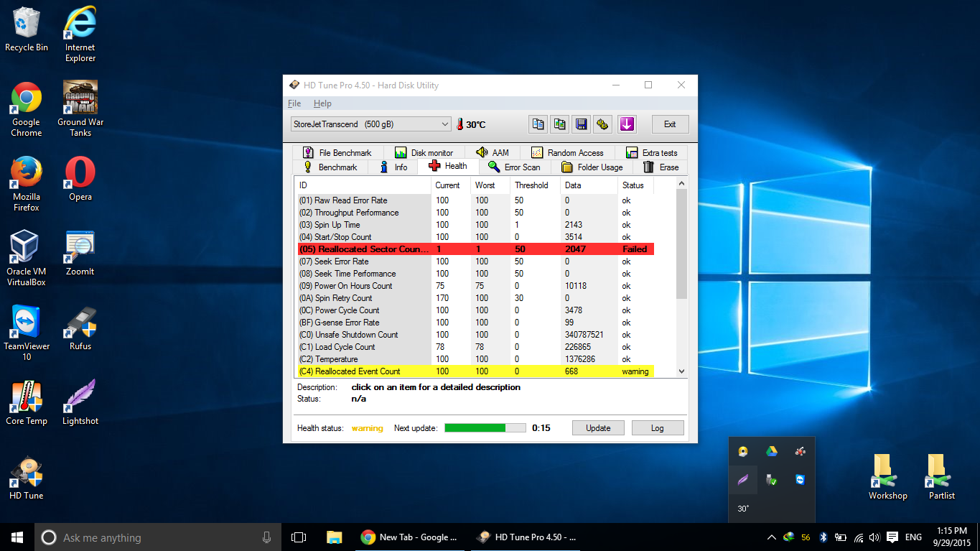The width and height of the screenshot is (980, 551).
Task: Select Workshop folder shortcut on desktop
Action: tap(888, 477)
